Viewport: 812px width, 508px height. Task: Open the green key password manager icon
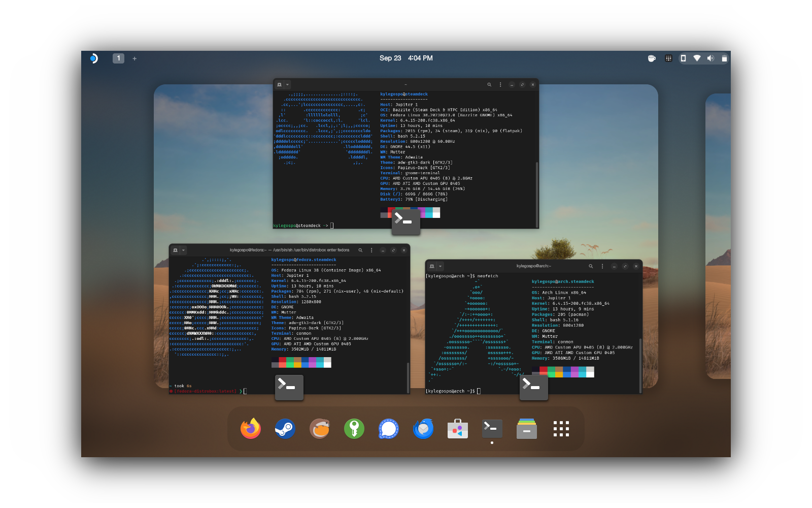tap(354, 429)
